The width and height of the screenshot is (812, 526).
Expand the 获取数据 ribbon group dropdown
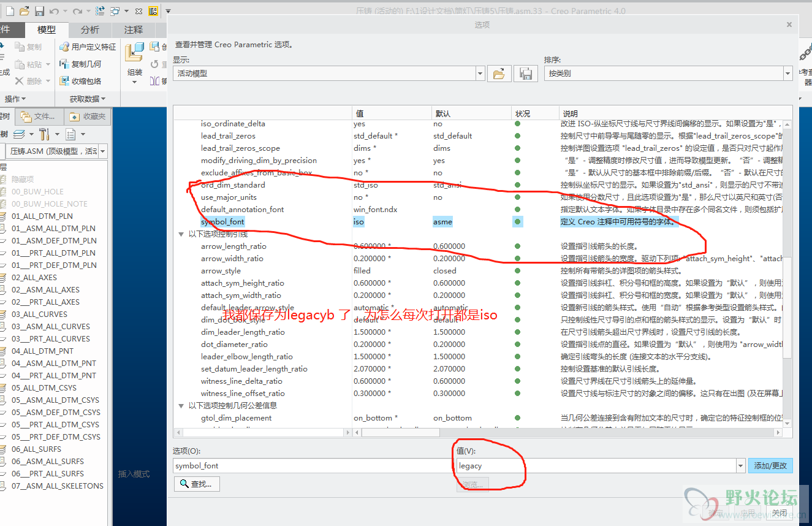coord(87,99)
